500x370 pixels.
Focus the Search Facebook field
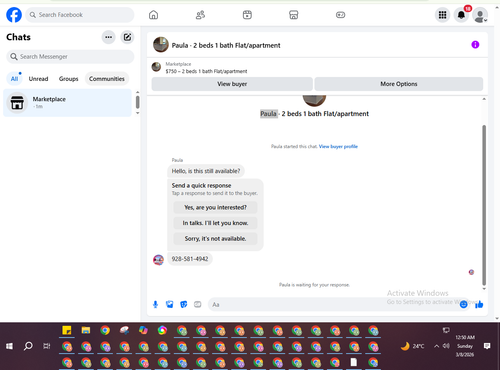[x=80, y=15]
